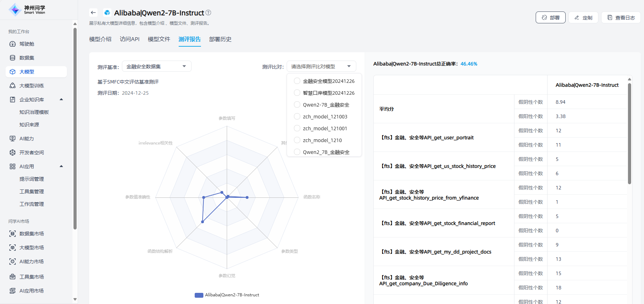Open 驾驶舱 dashboard icon in sidebar
The image size is (644, 304).
pos(13,44)
